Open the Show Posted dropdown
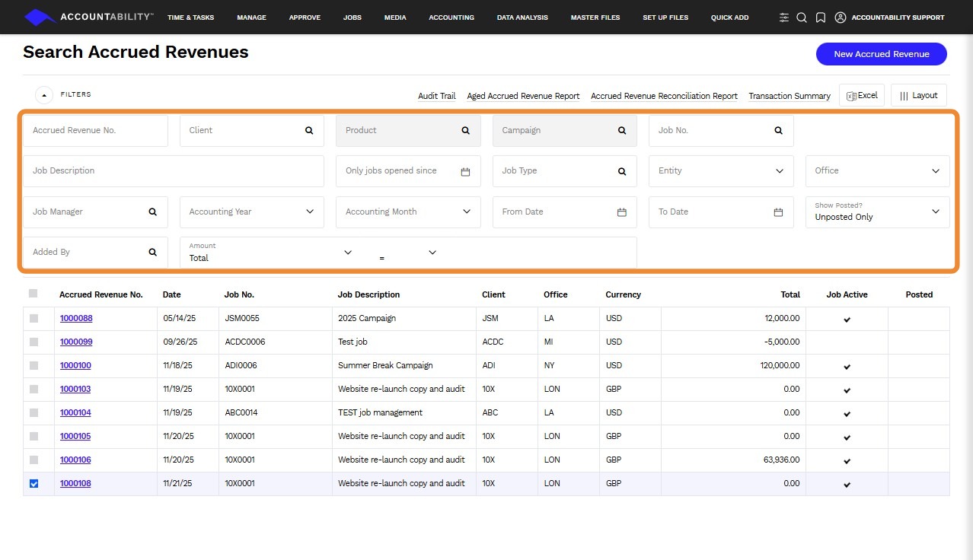The height and width of the screenshot is (560, 973). click(x=877, y=212)
